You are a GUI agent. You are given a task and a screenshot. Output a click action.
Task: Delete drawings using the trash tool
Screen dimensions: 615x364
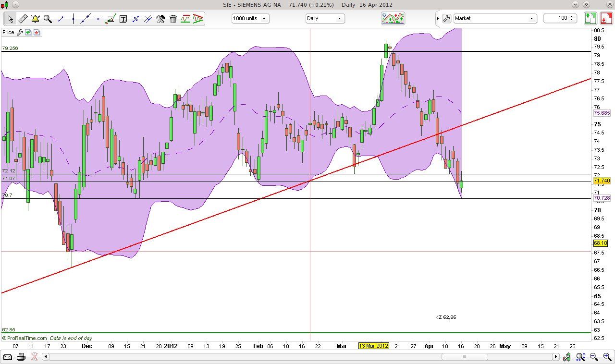point(173,19)
